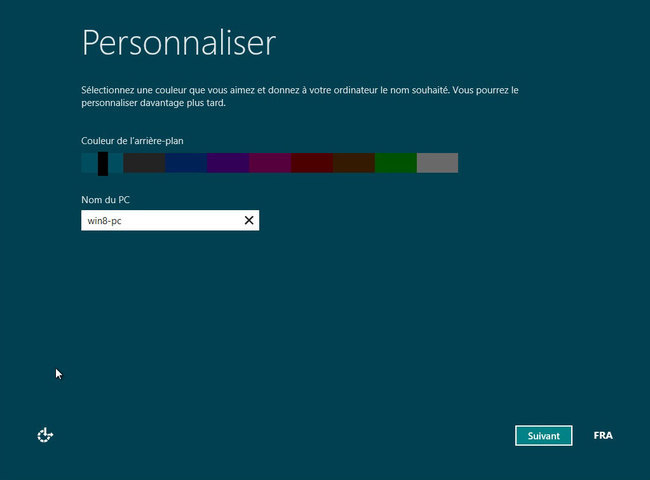Screen dimensions: 650x480
Task: Clear the PC name with the X icon
Action: [249, 220]
